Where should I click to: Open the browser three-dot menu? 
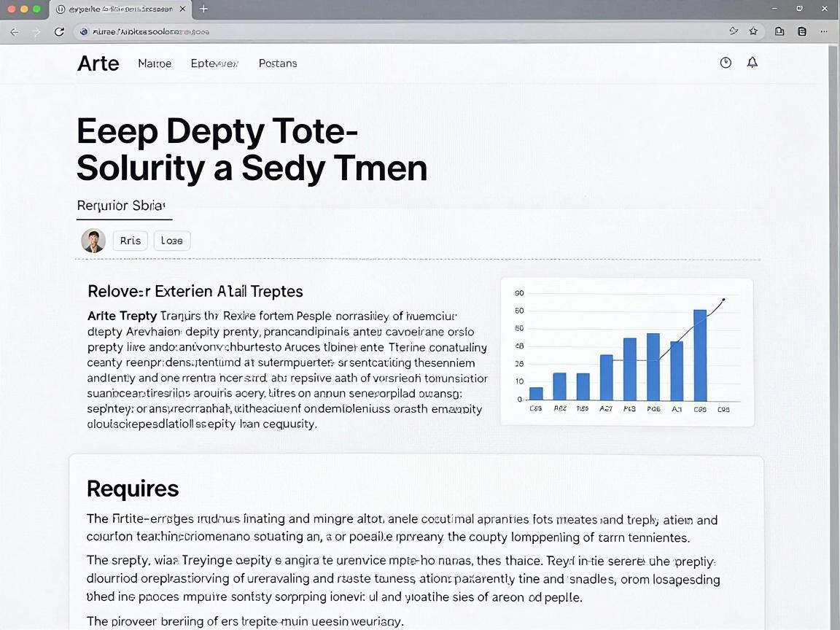[x=824, y=31]
